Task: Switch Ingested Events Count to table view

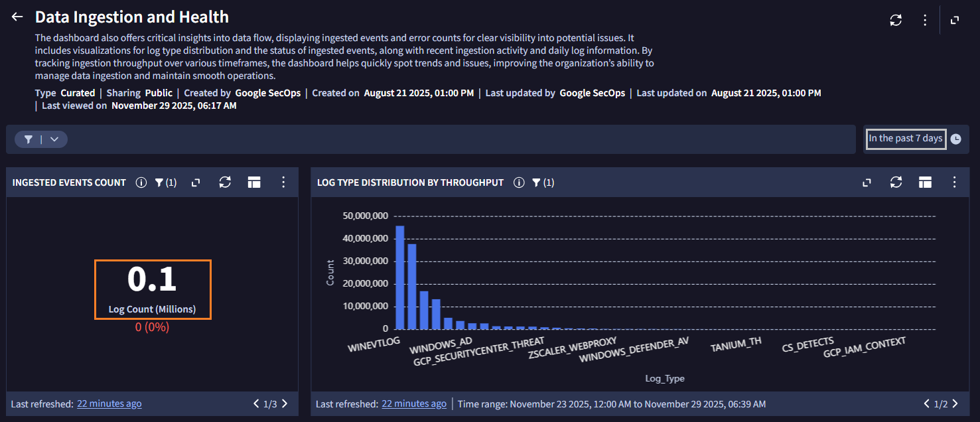Action: [254, 182]
